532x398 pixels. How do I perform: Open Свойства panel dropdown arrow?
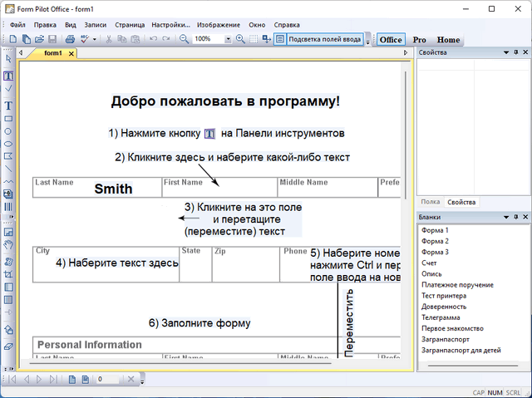(505, 52)
